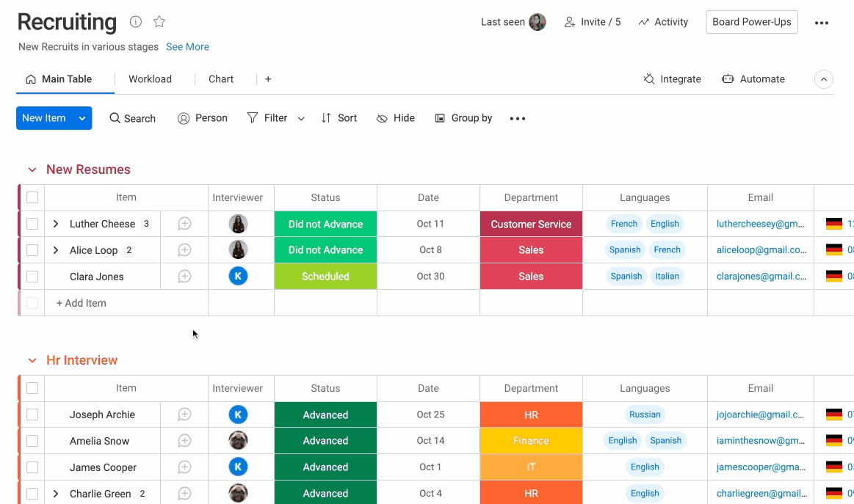854x504 pixels.
Task: Open toolbar three-dot more options
Action: tap(518, 119)
